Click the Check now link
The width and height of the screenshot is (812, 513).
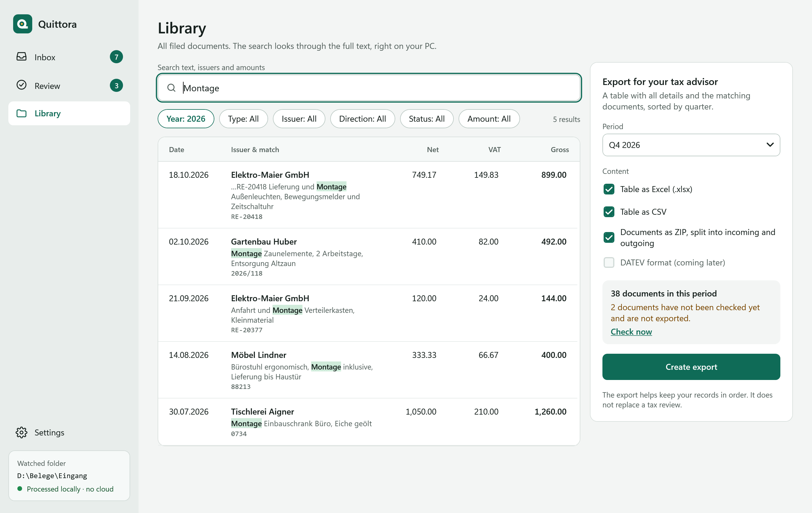631,332
